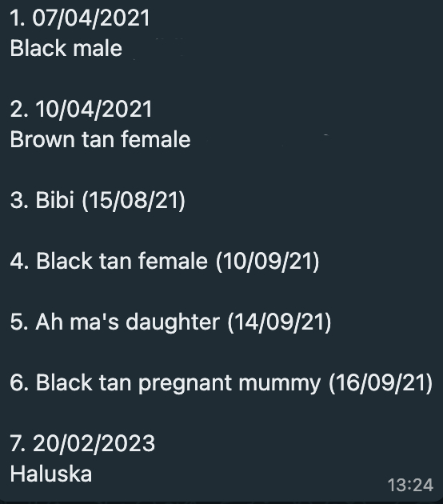Image resolution: width=443 pixels, height=504 pixels.
Task: Select the 'Black tan female' text in item 4
Action: [122, 261]
